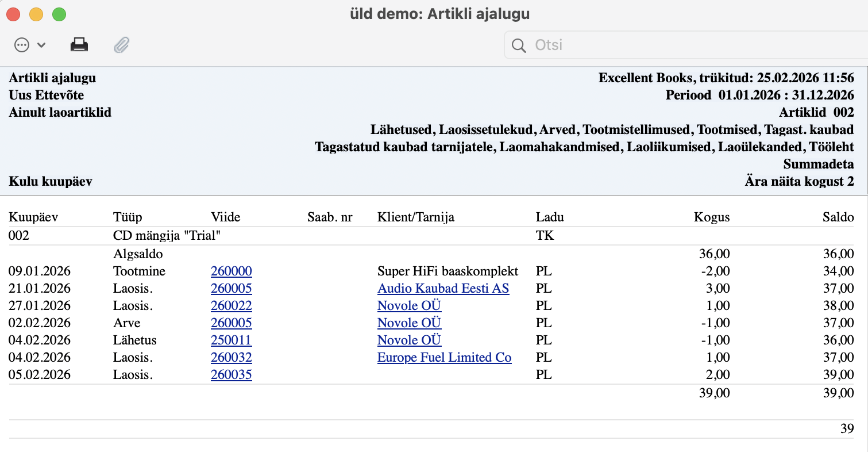Click the paperclip attachments icon
This screenshot has width=868, height=452.
point(122,45)
